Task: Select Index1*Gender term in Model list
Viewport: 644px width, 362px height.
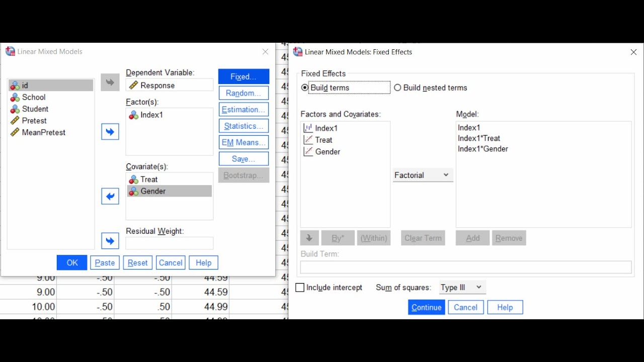Action: (x=483, y=149)
